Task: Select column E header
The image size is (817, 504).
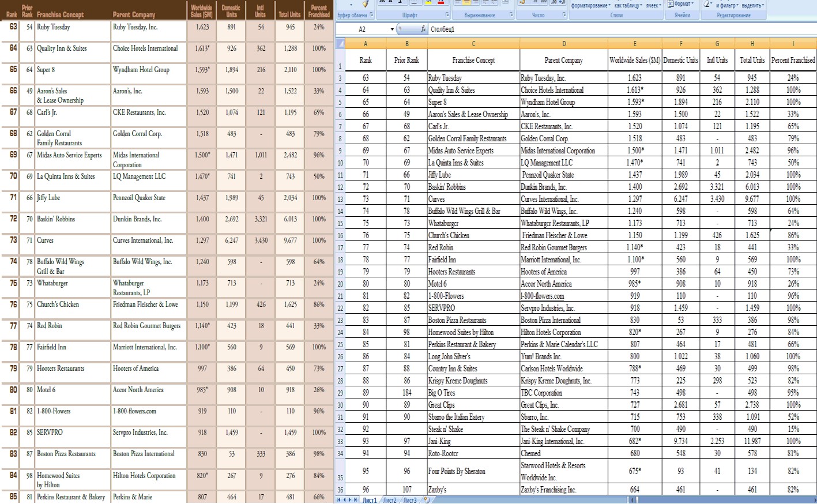Action: click(635, 43)
